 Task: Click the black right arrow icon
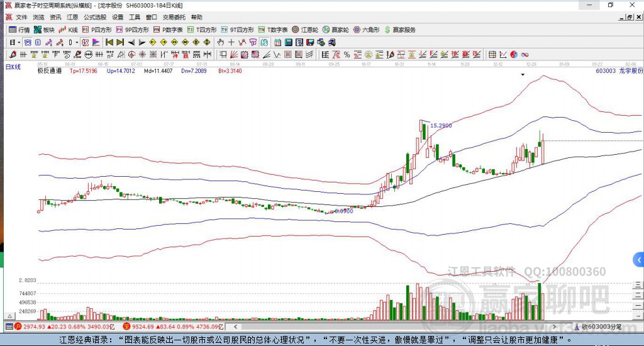(142, 42)
